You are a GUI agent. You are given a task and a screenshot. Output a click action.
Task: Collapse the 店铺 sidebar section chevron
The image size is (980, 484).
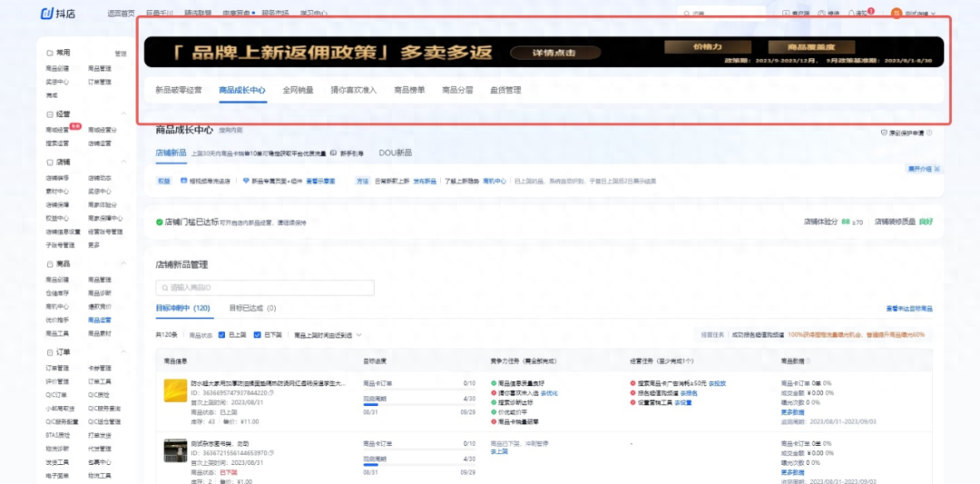click(123, 162)
